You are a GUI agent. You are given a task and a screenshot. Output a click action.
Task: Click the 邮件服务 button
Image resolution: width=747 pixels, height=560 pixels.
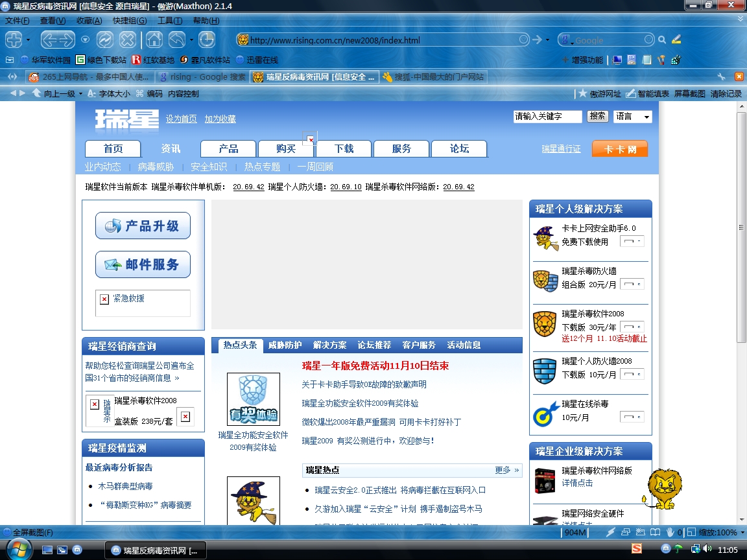click(143, 264)
